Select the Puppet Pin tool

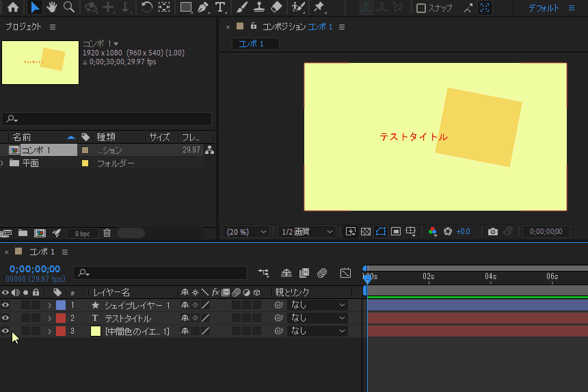[x=319, y=7]
